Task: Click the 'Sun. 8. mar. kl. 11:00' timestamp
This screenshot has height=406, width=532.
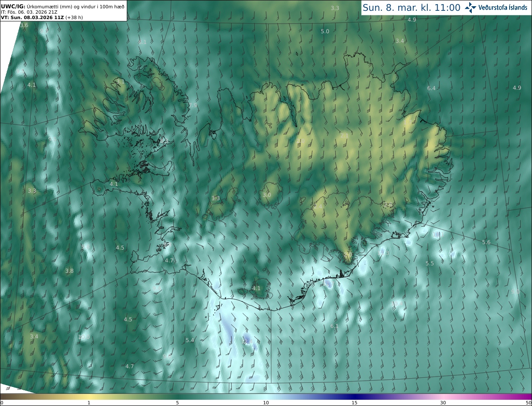Action: click(x=411, y=7)
